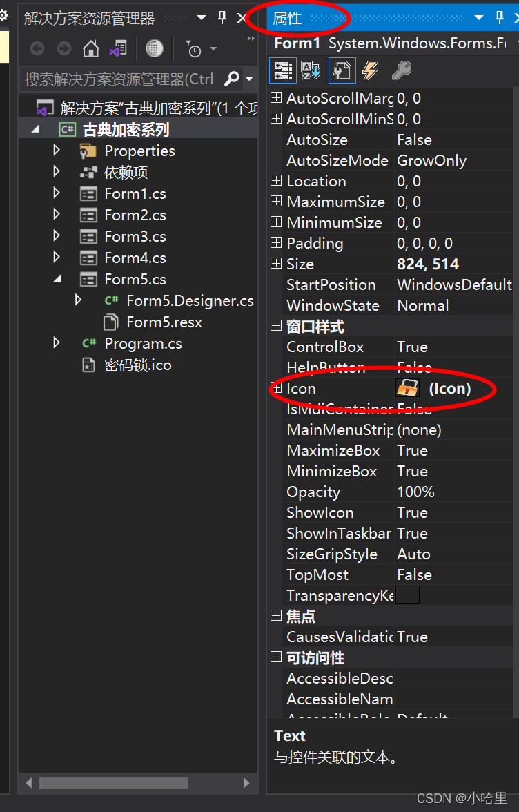Select Form5.resx file
Image resolution: width=519 pixels, height=812 pixels.
click(x=164, y=322)
